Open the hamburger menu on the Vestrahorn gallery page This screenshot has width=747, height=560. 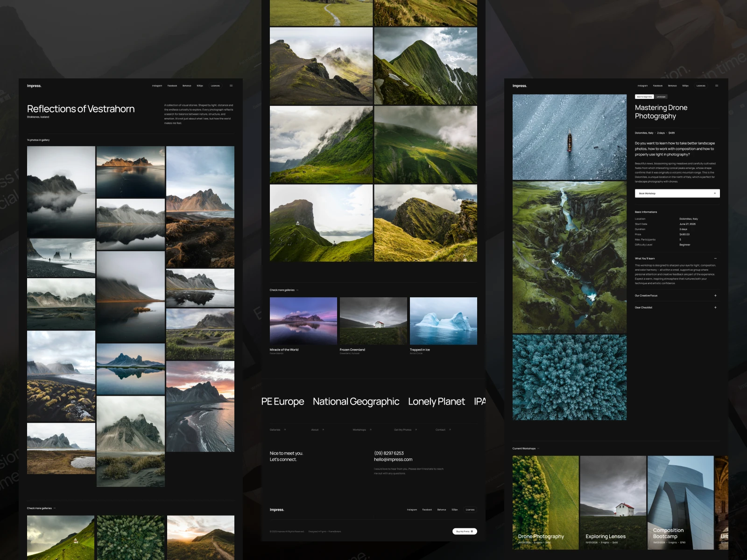coord(231,86)
